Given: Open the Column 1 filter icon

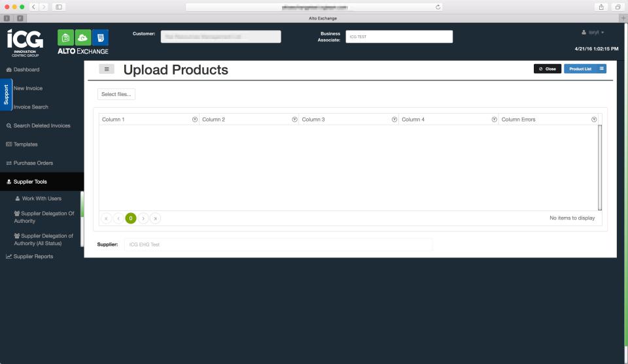Looking at the screenshot, I should (195, 120).
